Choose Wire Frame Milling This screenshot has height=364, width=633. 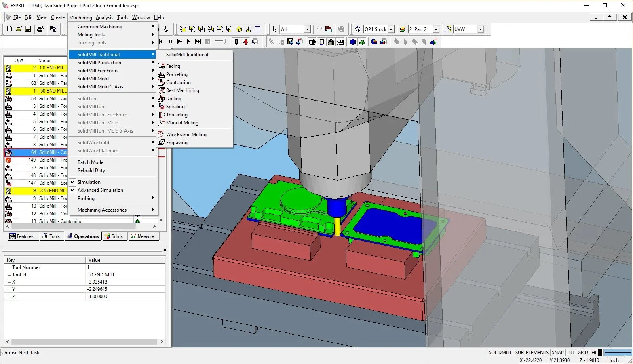click(195, 135)
